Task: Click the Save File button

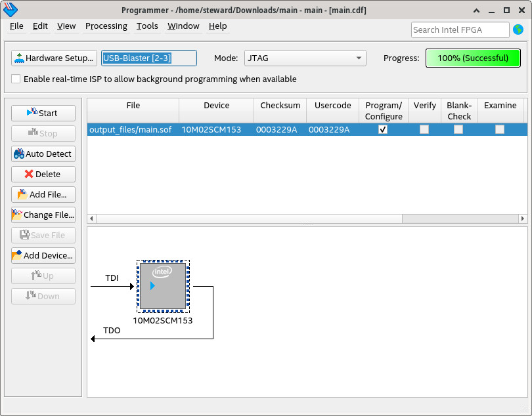Action: click(x=43, y=235)
